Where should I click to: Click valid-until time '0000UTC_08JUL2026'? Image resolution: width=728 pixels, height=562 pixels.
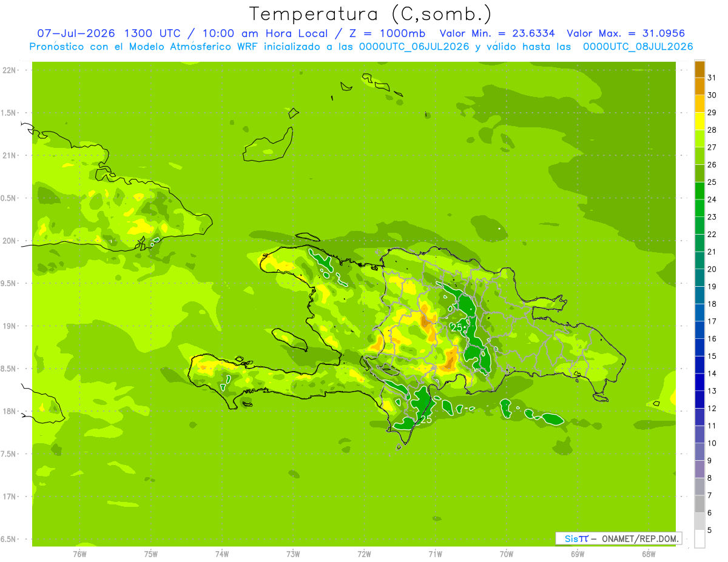coord(638,47)
